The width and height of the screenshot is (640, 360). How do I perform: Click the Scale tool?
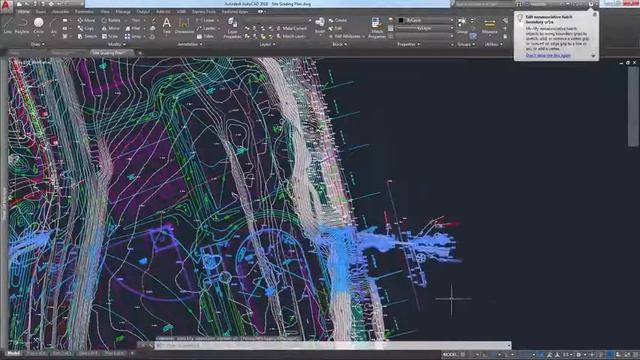pyautogui.click(x=110, y=36)
